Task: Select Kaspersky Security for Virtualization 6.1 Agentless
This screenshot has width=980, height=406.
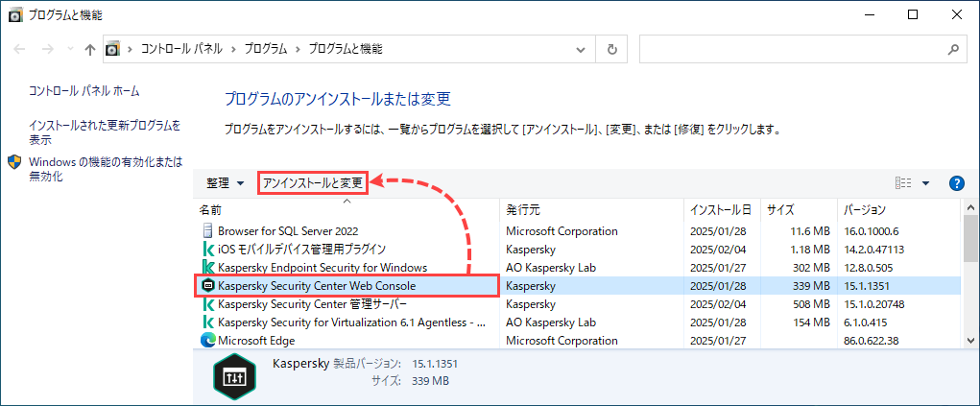Action: [x=578, y=322]
